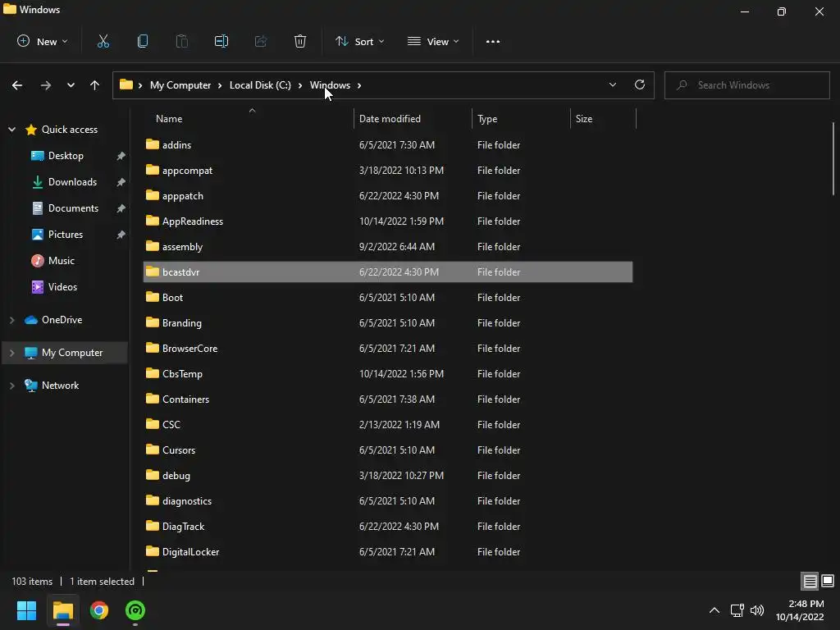The image size is (840, 630).
Task: Expand address bar history dropdown
Action: (612, 84)
